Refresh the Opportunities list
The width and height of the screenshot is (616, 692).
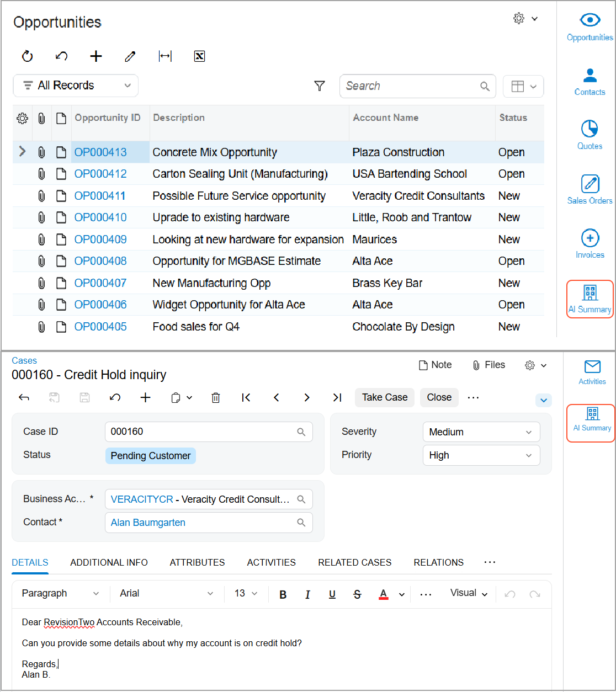coord(27,56)
